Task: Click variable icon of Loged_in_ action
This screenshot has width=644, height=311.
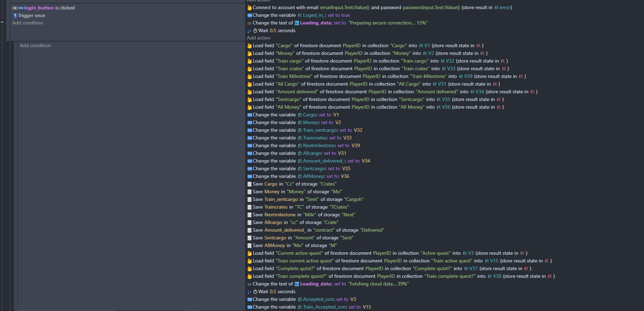Action: point(250,15)
